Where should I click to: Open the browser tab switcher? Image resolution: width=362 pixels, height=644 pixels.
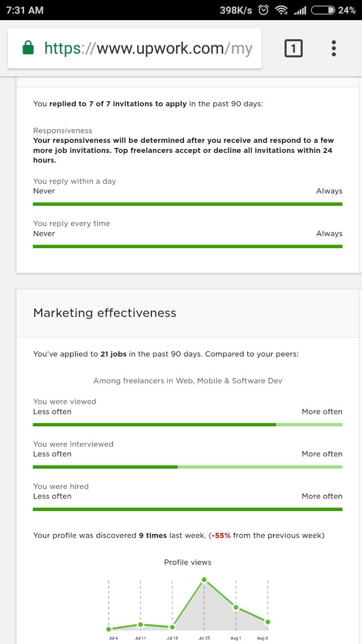294,48
